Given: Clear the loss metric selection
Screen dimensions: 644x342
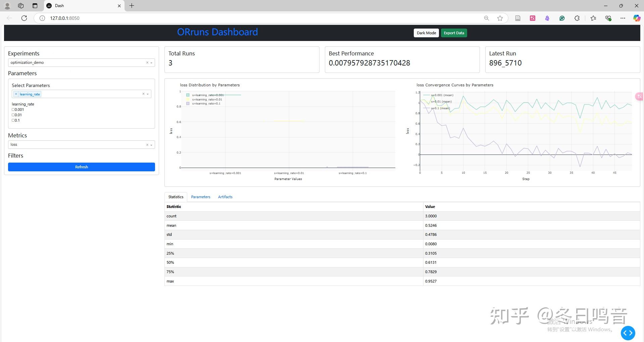Looking at the screenshot, I should [147, 145].
